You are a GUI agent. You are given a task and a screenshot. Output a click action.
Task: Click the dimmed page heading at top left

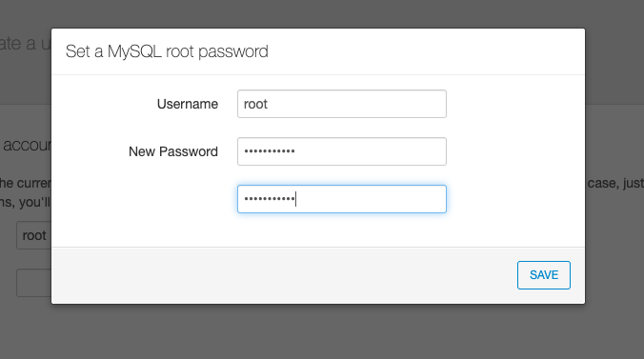[x=26, y=43]
